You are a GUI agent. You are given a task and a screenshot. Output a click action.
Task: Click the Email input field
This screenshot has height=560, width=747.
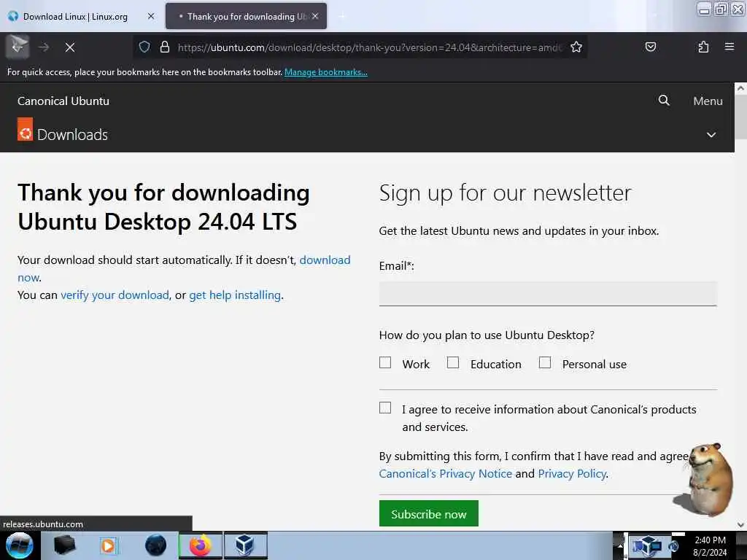pos(548,293)
